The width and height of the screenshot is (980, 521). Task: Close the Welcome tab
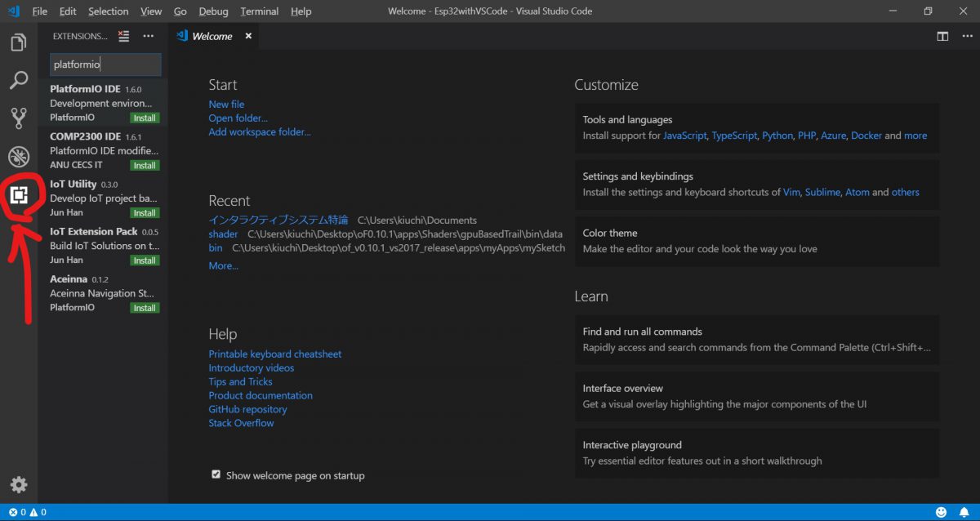(x=248, y=36)
